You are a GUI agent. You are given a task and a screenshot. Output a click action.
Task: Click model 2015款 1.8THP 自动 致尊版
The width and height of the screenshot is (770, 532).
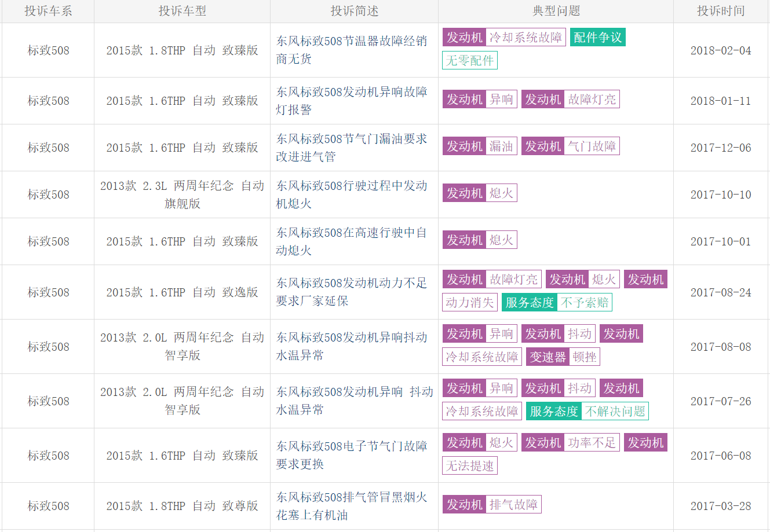coord(182,506)
